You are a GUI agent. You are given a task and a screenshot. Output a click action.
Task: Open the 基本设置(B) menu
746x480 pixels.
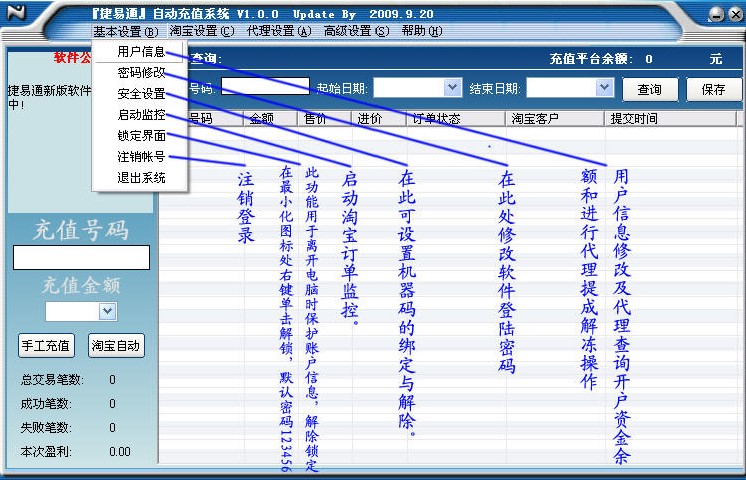[126, 31]
